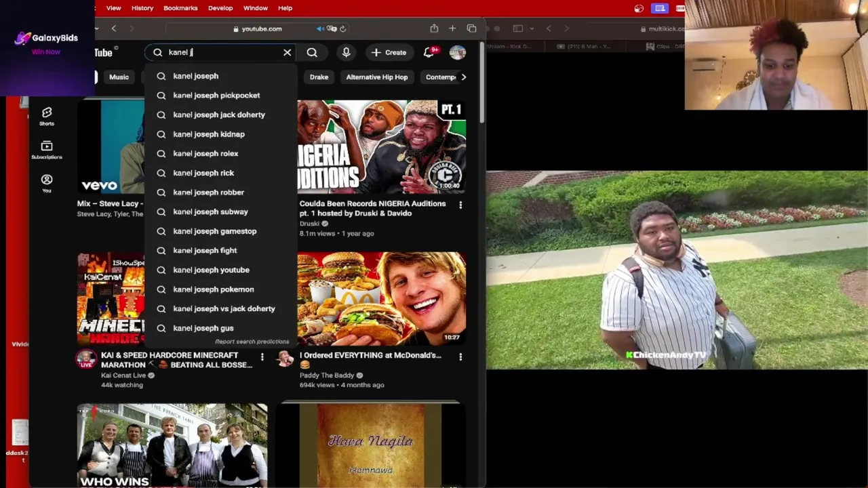The width and height of the screenshot is (868, 488).
Task: Choose suggestion 'kanel joseph vs jack doherty'
Action: [220, 308]
